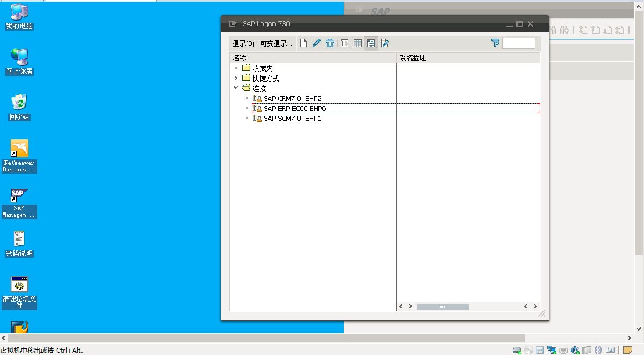
Task: Click VM viewport scroll-left arrow
Action: click(3, 338)
